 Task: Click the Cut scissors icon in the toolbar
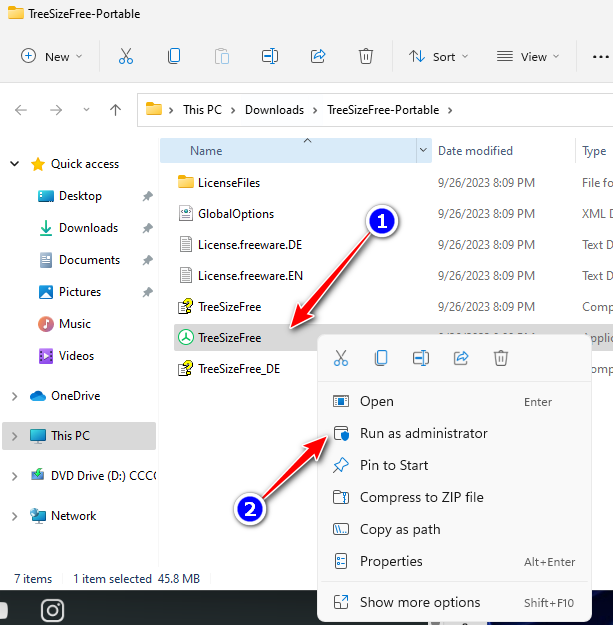click(x=126, y=56)
